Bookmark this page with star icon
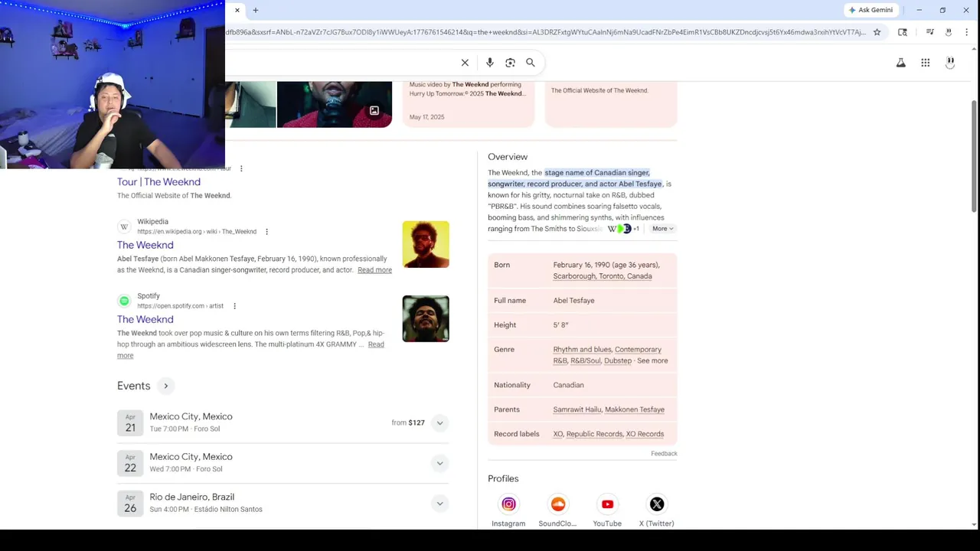Image resolution: width=980 pixels, height=551 pixels. click(x=877, y=32)
